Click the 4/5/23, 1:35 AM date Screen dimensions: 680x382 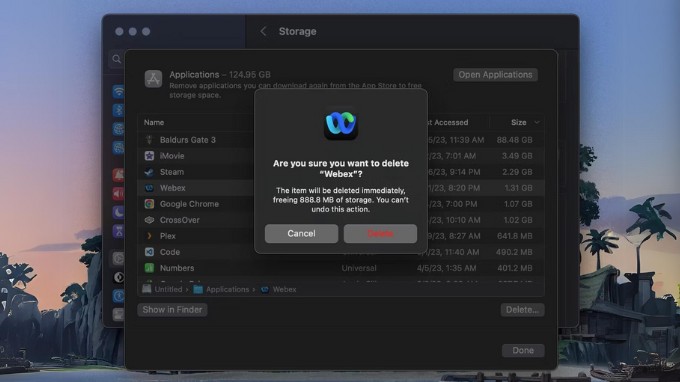point(446,268)
